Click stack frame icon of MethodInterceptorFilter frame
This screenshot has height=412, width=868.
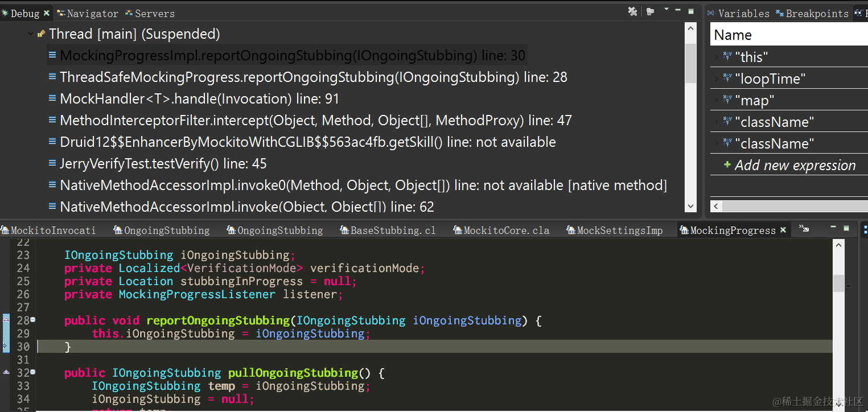click(52, 120)
